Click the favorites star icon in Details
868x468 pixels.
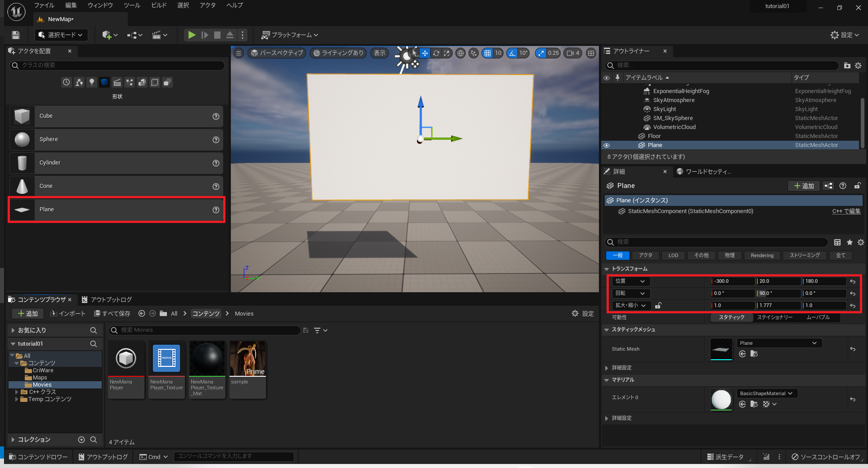click(850, 242)
